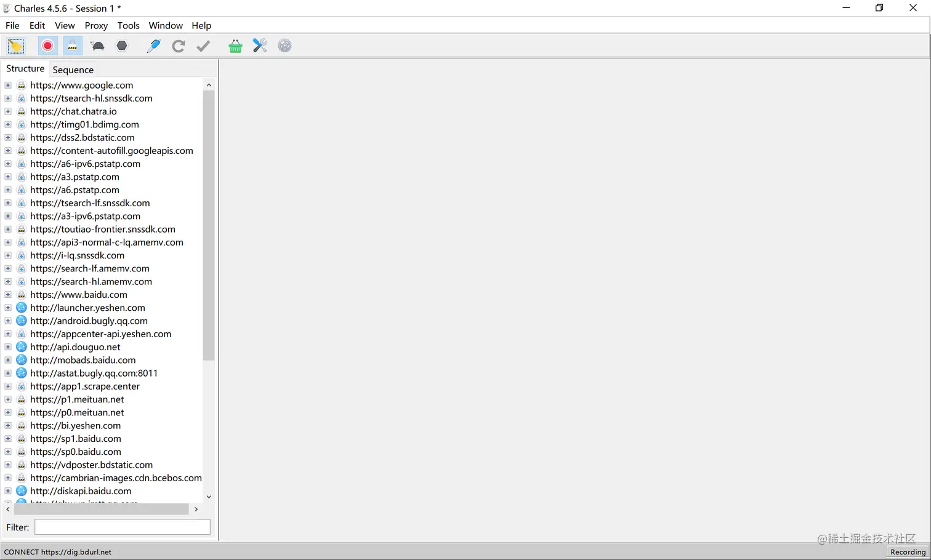
Task: Open the Window menu
Action: click(166, 25)
